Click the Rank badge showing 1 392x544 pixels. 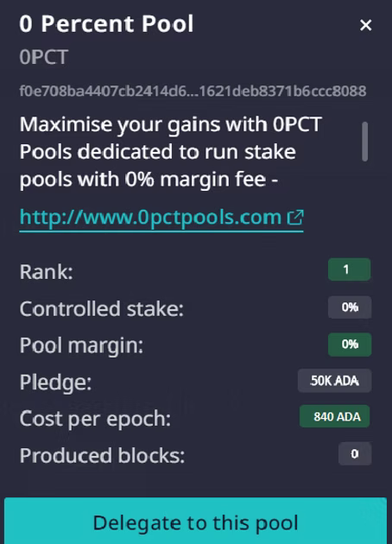[x=350, y=269]
